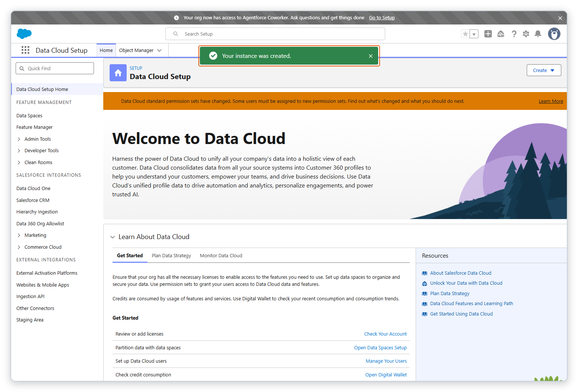578x392 pixels.
Task: Open the Notifications bell
Action: pyautogui.click(x=538, y=34)
